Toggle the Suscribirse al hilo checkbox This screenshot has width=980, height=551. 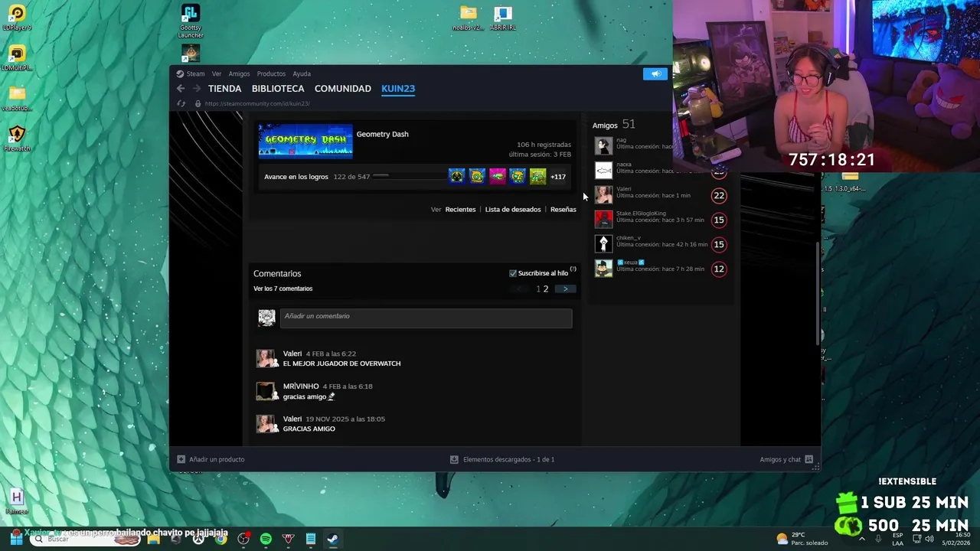(513, 273)
